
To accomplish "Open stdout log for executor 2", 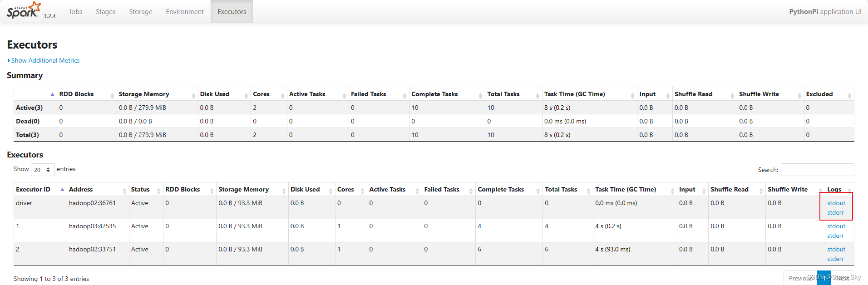I will (x=836, y=249).
